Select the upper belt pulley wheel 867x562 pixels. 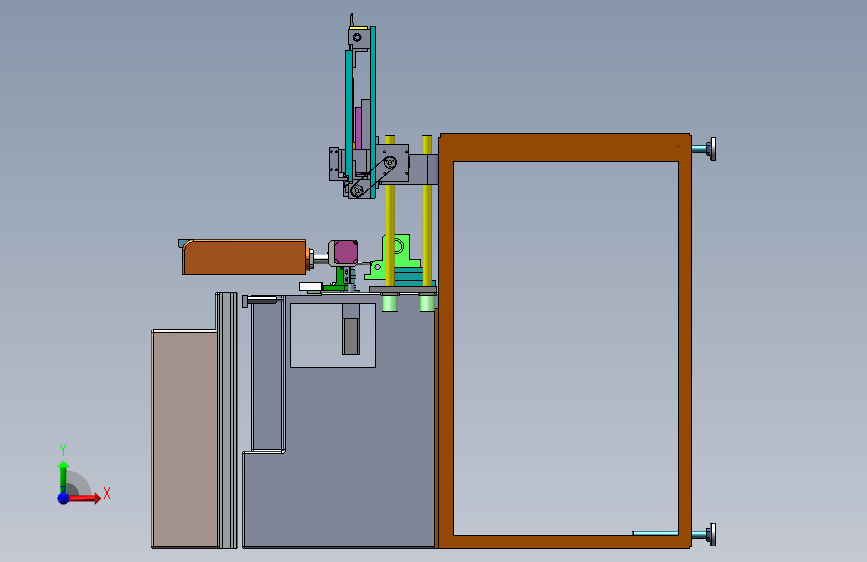point(390,163)
